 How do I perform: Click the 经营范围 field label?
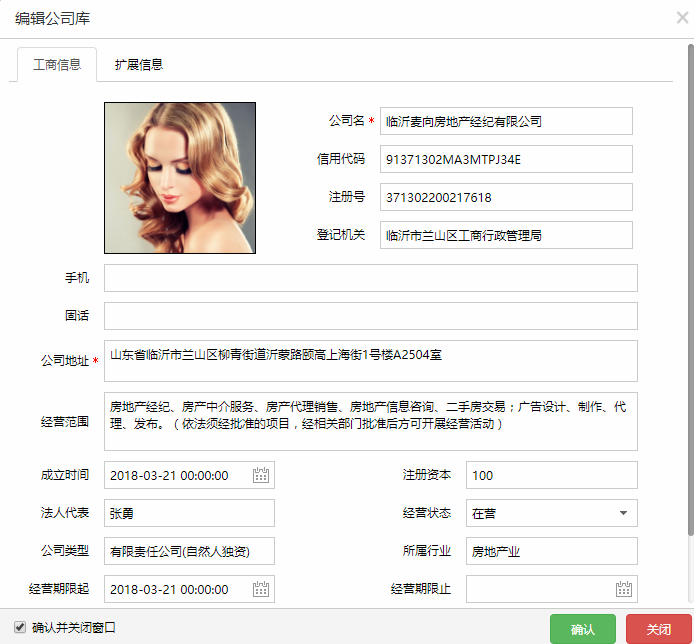tap(65, 421)
